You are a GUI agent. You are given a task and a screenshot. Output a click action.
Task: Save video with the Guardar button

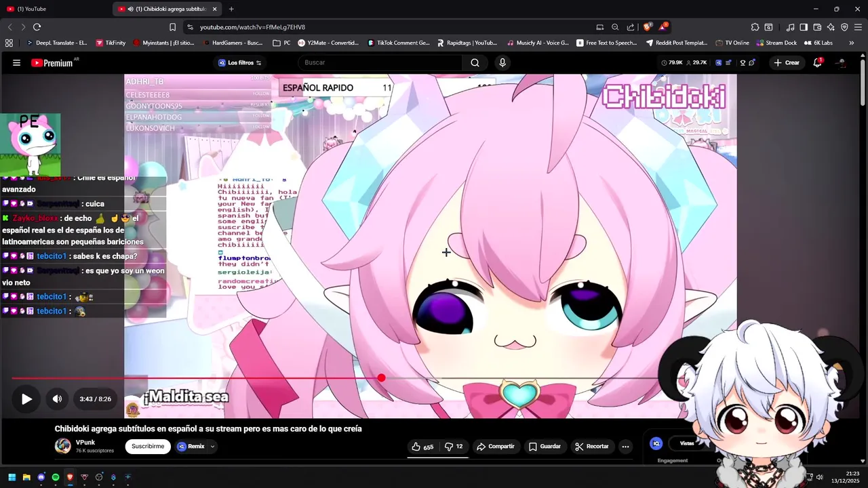coord(545,447)
